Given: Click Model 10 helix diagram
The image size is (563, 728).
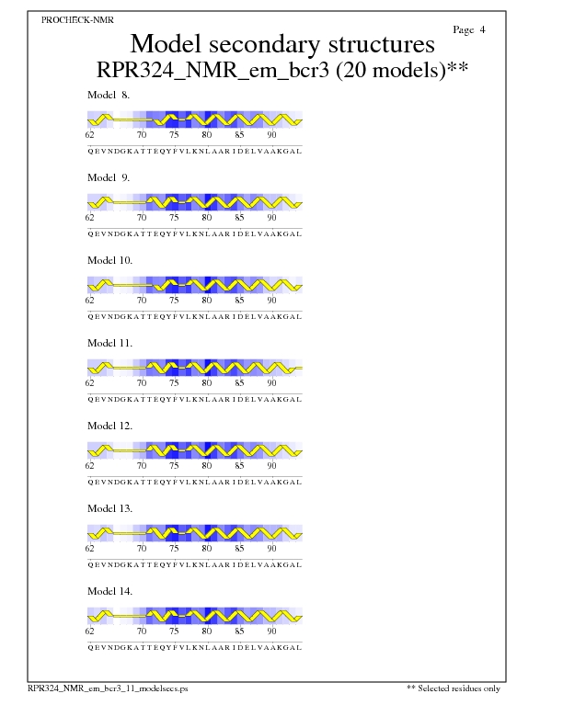Looking at the screenshot, I should pos(194,285).
